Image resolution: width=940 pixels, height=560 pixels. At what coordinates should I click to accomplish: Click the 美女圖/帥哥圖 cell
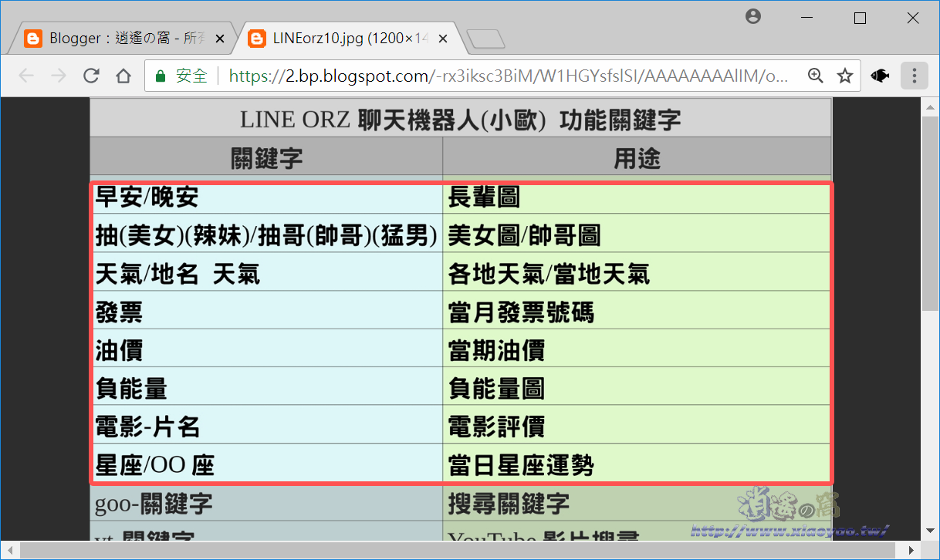tap(637, 234)
